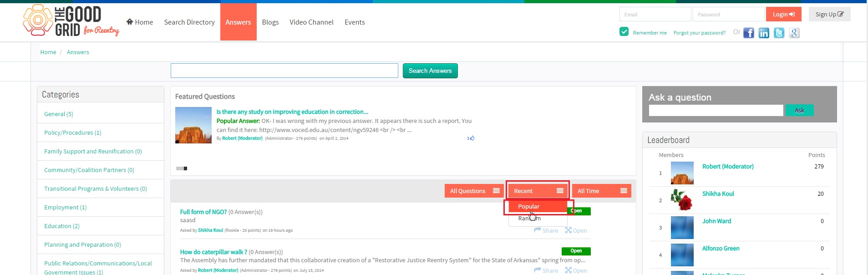Sign in with Google icon
Image resolution: width=868 pixels, height=275 pixels.
794,33
